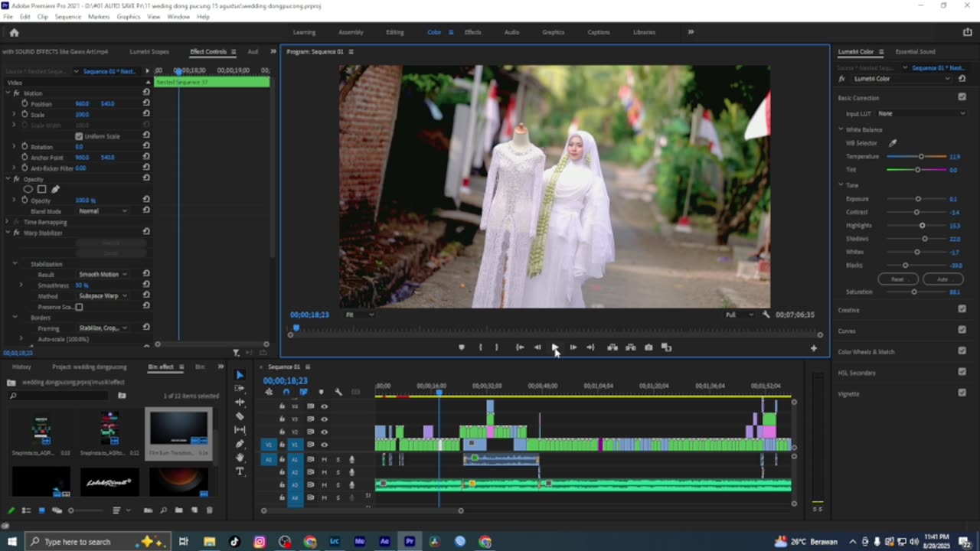Click the timeline timecode 00;00;18;23

[286, 380]
